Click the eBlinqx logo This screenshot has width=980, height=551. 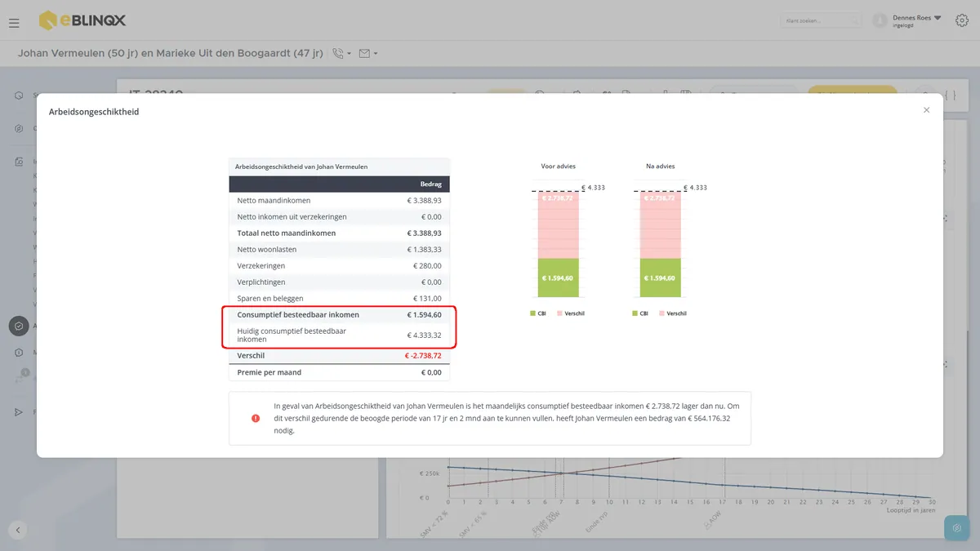(82, 20)
